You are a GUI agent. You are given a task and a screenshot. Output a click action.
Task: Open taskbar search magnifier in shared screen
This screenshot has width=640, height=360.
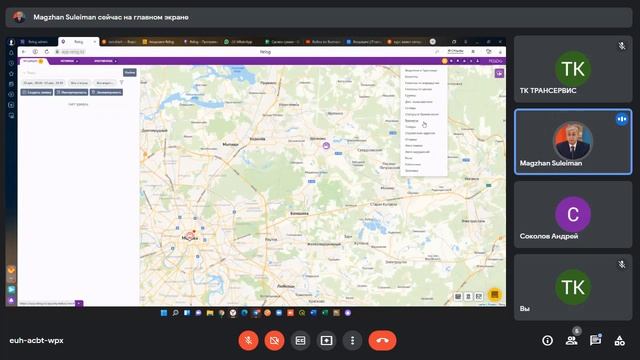tap(176, 313)
